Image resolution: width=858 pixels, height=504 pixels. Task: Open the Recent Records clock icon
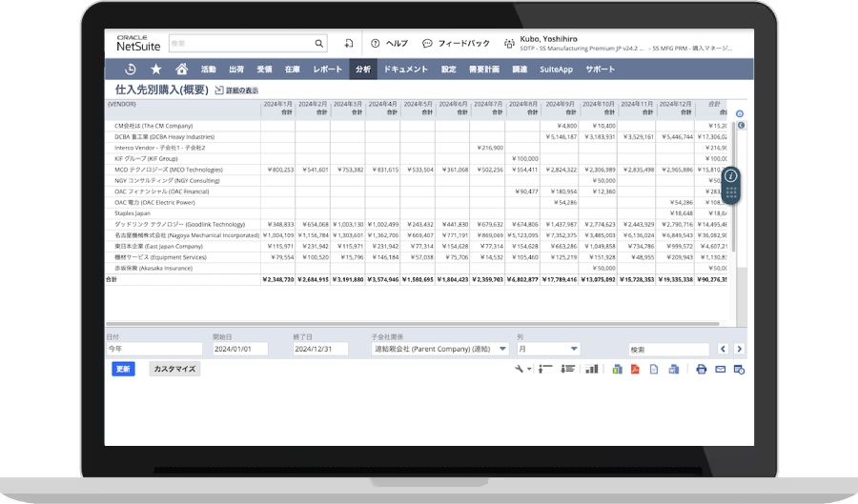pos(131,70)
